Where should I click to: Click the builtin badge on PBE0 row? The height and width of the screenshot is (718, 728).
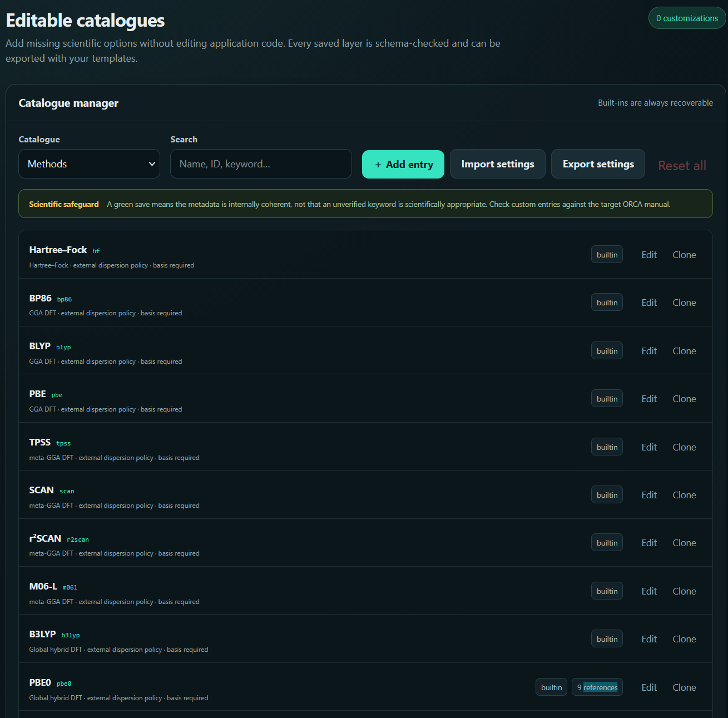[x=551, y=687]
